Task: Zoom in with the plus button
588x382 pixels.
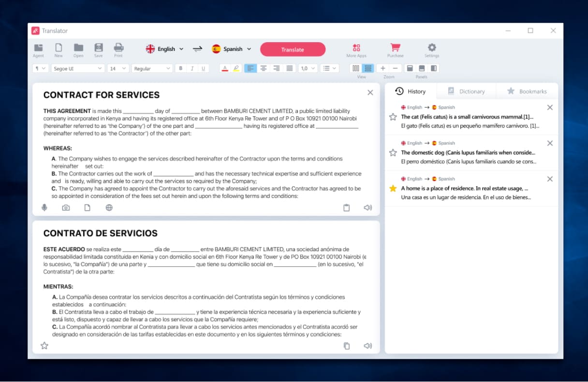Action: (x=383, y=68)
